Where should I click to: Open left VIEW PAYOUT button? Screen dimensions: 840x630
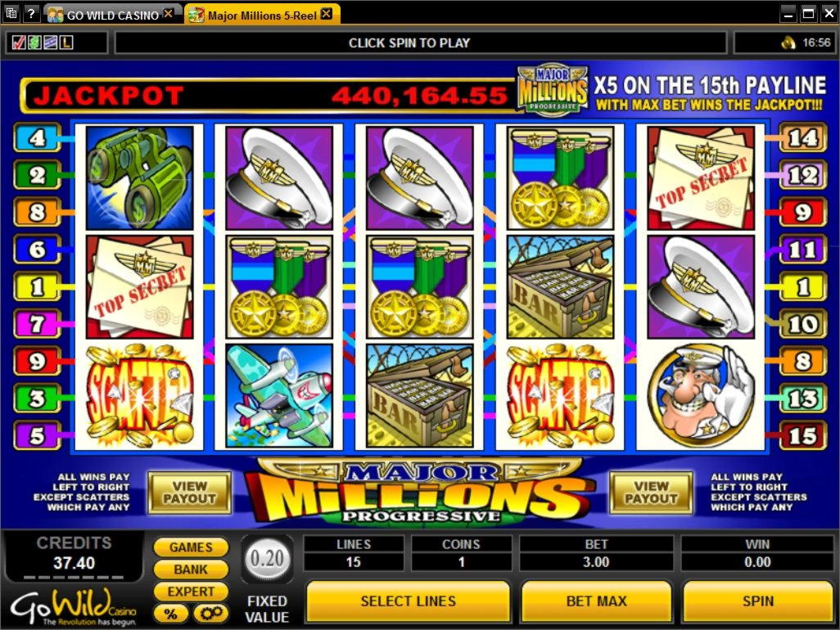[190, 493]
